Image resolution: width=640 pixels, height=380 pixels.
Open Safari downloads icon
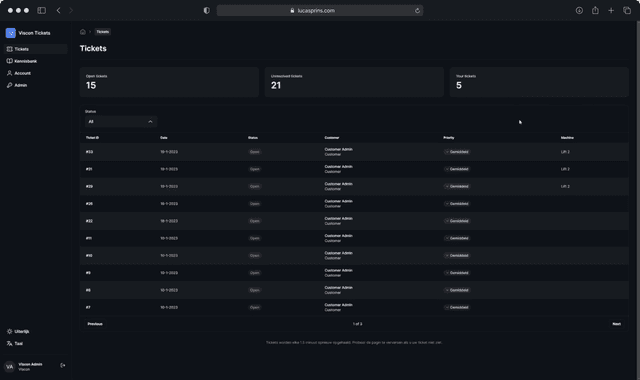579,11
